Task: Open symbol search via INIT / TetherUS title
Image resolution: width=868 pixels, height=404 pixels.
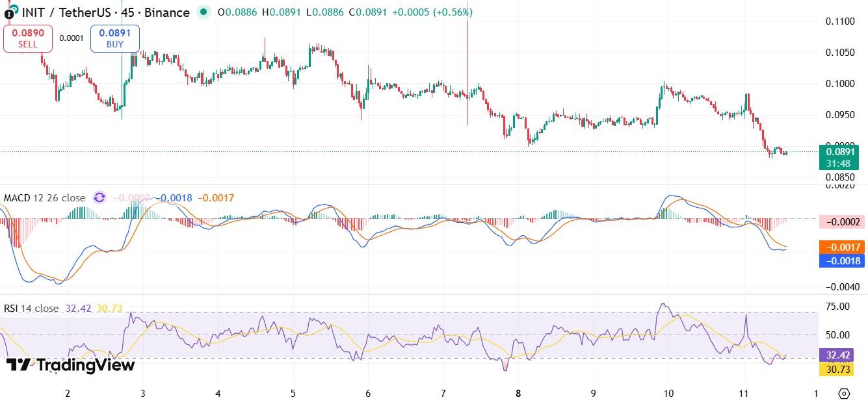Action: click(x=65, y=12)
